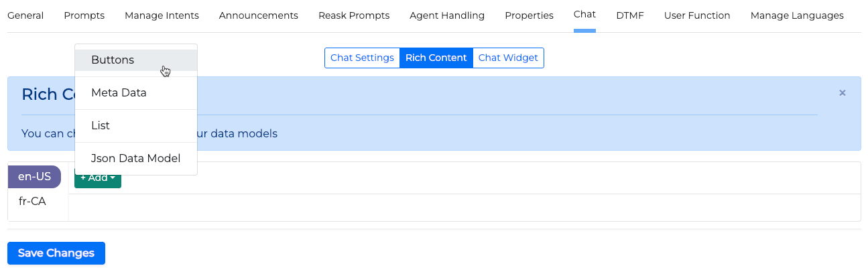This screenshot has width=868, height=278.
Task: Go to the Manage Languages tab
Action: pos(797,15)
